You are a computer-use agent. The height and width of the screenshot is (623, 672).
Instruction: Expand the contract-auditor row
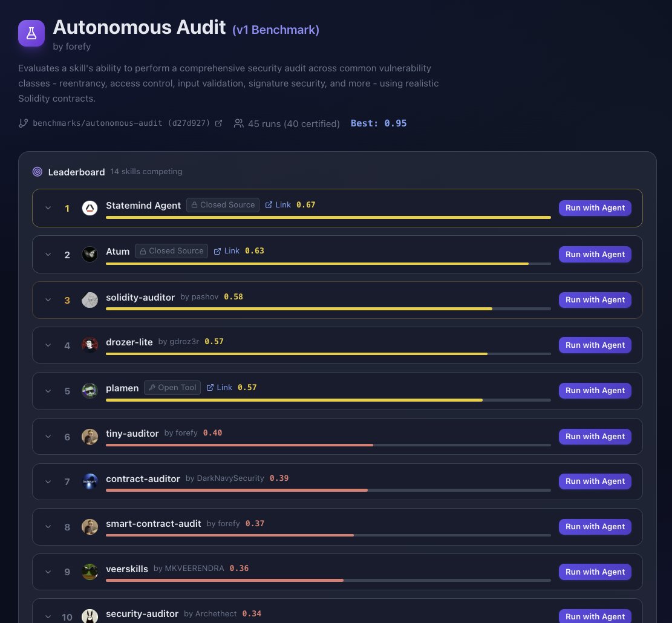click(48, 482)
